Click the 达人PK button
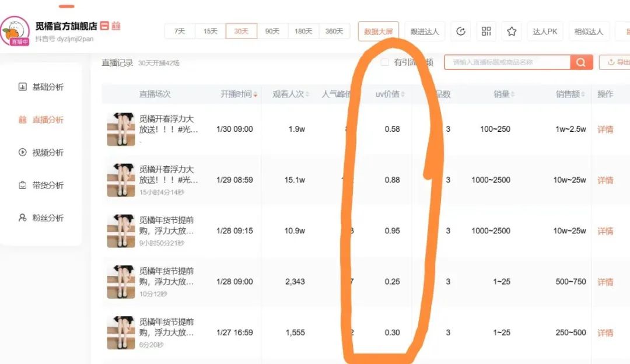 point(545,32)
